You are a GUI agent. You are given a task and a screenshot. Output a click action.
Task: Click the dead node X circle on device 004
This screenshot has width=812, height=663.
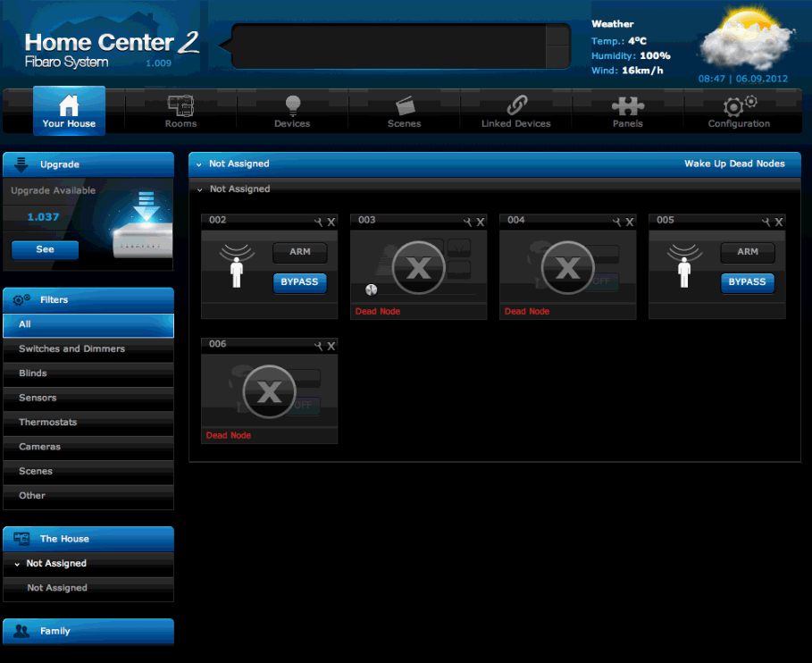click(x=567, y=267)
